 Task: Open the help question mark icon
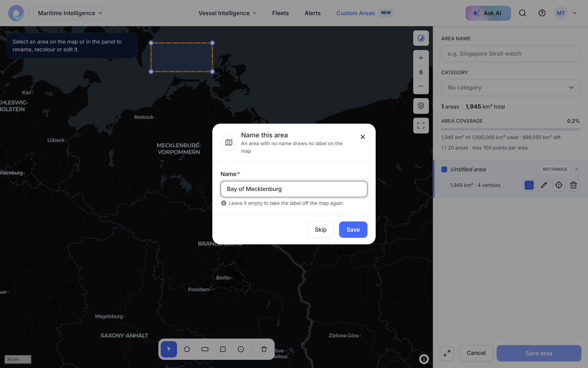[x=542, y=13]
